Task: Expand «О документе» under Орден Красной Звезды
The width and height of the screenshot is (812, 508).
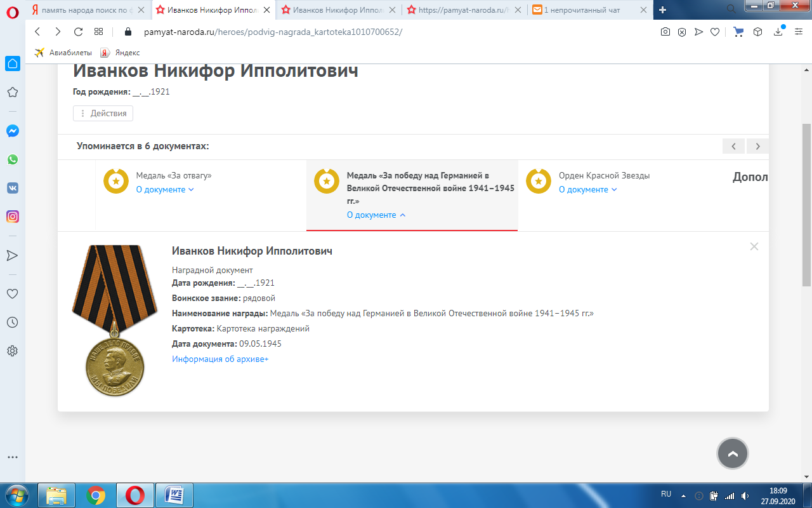Action: pos(587,189)
